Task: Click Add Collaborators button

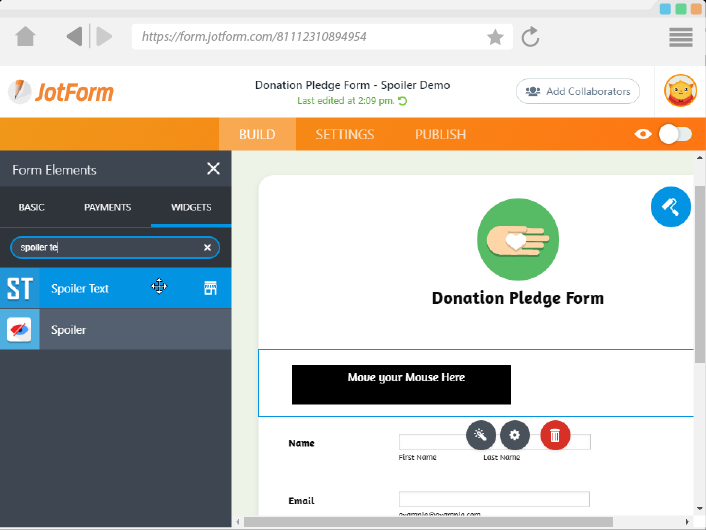Action: click(x=578, y=91)
